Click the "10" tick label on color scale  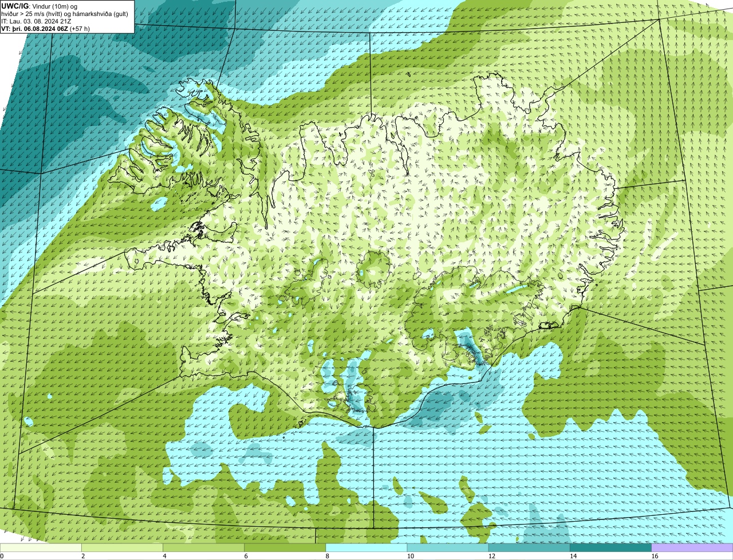(x=410, y=556)
